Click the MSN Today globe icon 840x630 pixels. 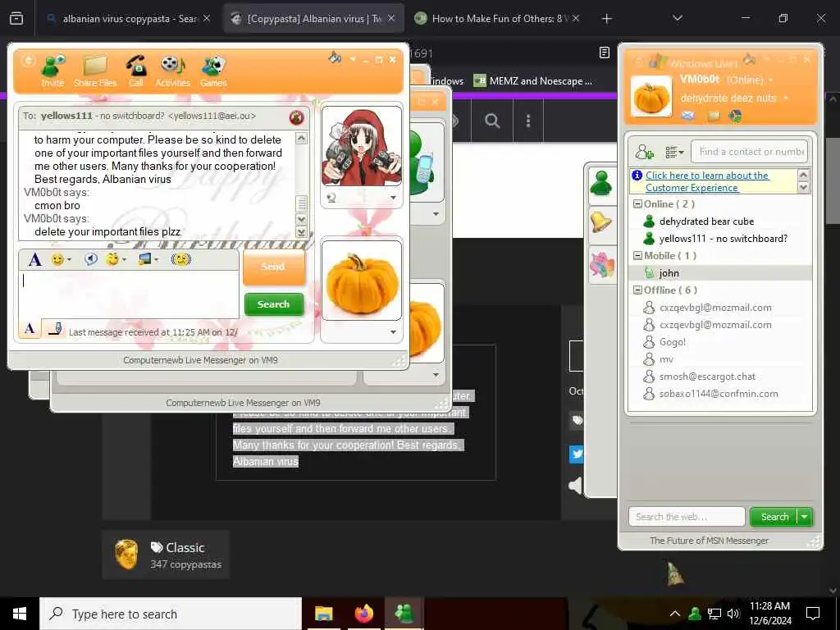click(x=735, y=116)
